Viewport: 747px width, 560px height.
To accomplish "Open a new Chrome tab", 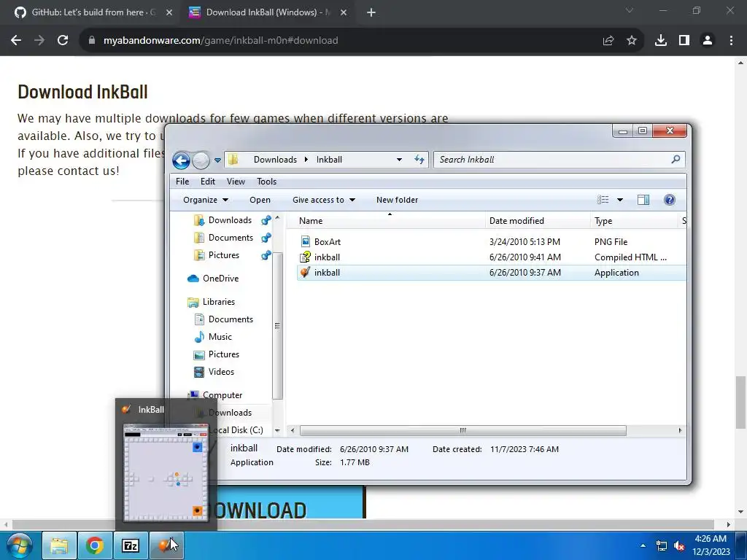I will pyautogui.click(x=371, y=13).
